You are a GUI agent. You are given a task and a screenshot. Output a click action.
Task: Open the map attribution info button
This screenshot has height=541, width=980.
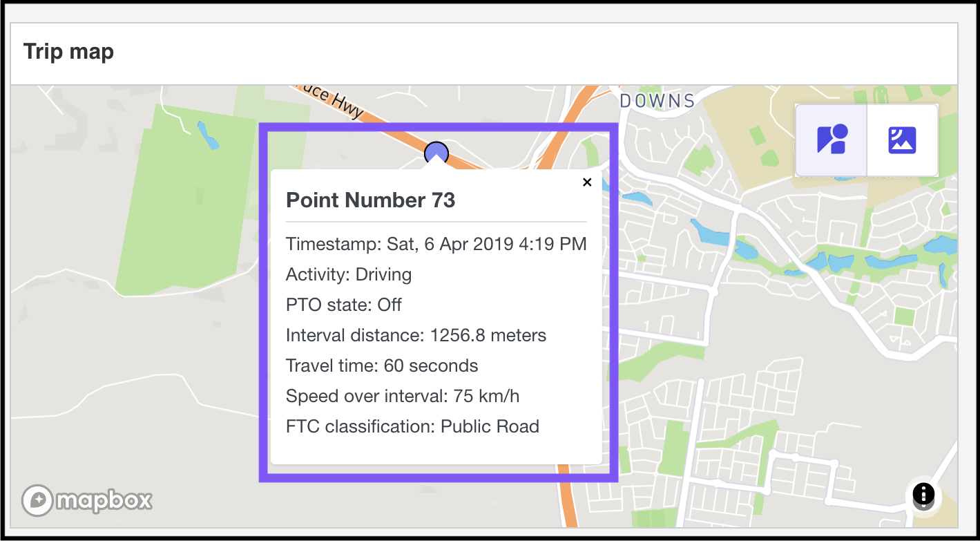pyautogui.click(x=923, y=494)
